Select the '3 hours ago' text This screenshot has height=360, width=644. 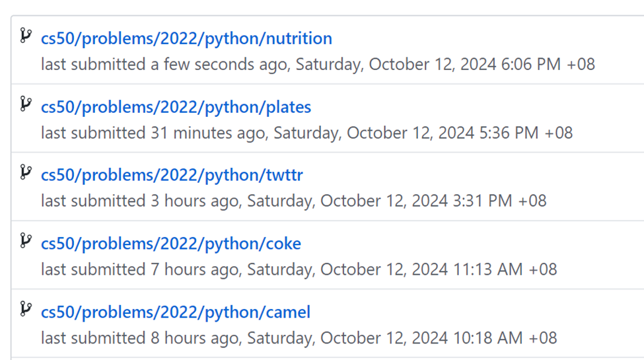coord(194,201)
